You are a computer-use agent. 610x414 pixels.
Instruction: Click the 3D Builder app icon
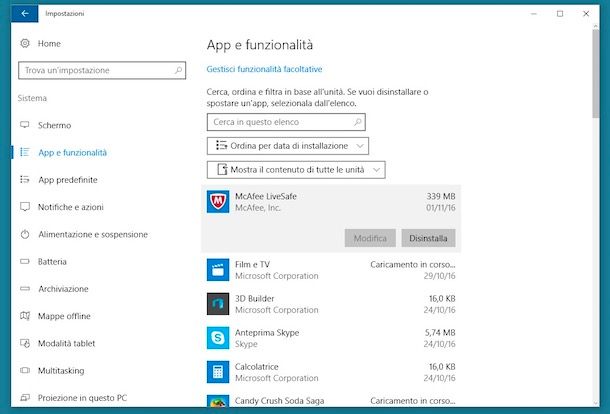(x=218, y=304)
